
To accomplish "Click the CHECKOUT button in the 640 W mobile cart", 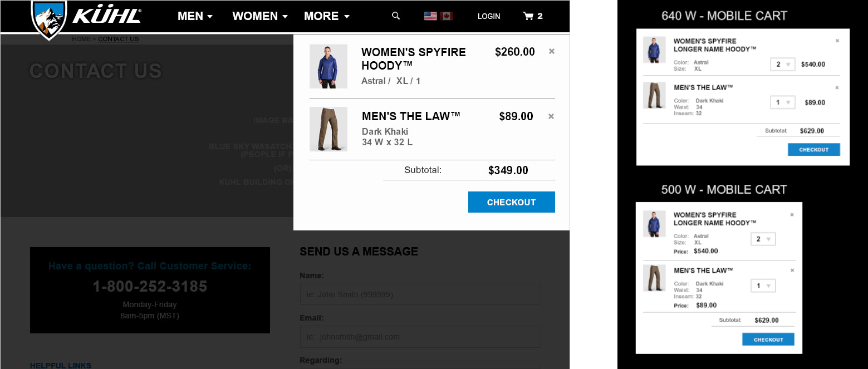I will (x=814, y=150).
